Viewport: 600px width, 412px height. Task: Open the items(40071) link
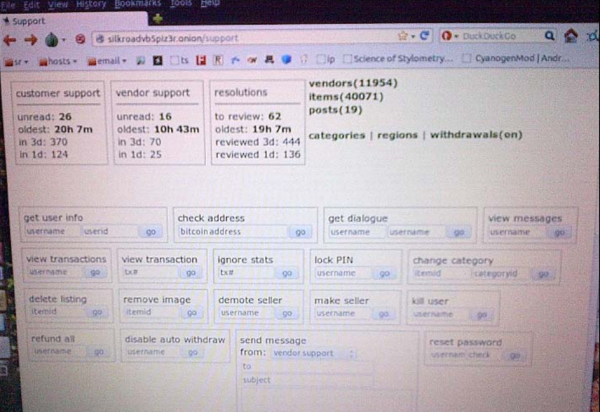coord(346,96)
